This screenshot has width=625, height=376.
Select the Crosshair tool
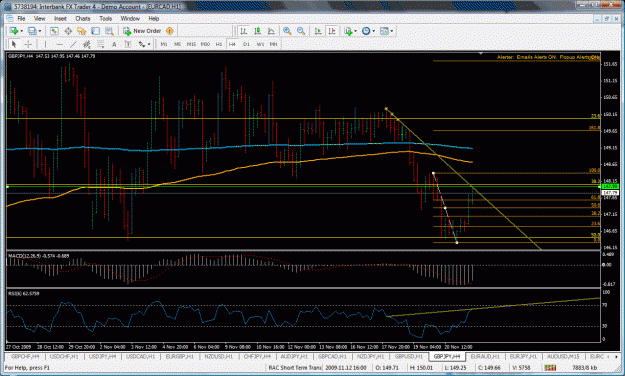[28, 44]
